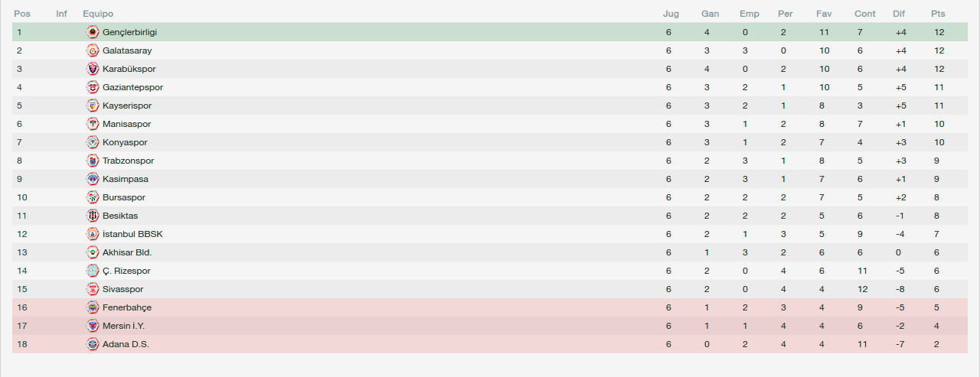Image resolution: width=980 pixels, height=377 pixels.
Task: Sort standings by Pos column header
Action: tap(21, 14)
